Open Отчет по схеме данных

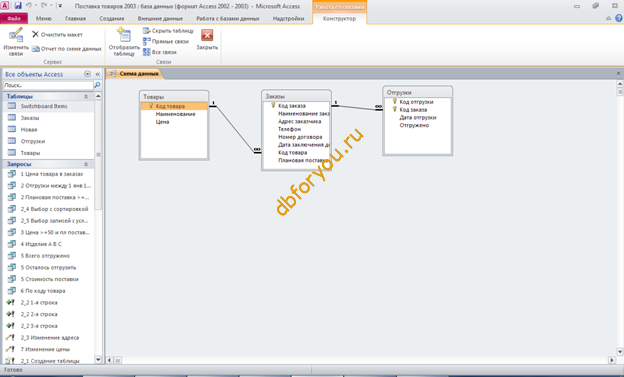[x=66, y=49]
